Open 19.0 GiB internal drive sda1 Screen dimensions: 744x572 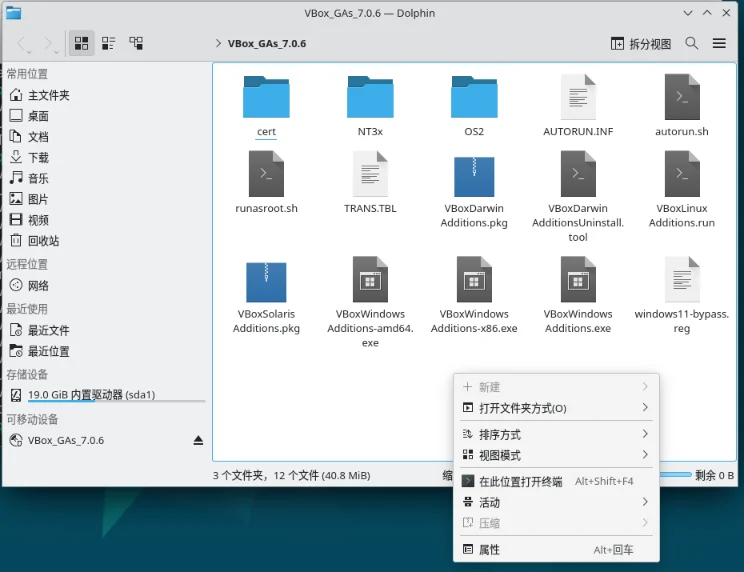[x=106, y=395]
